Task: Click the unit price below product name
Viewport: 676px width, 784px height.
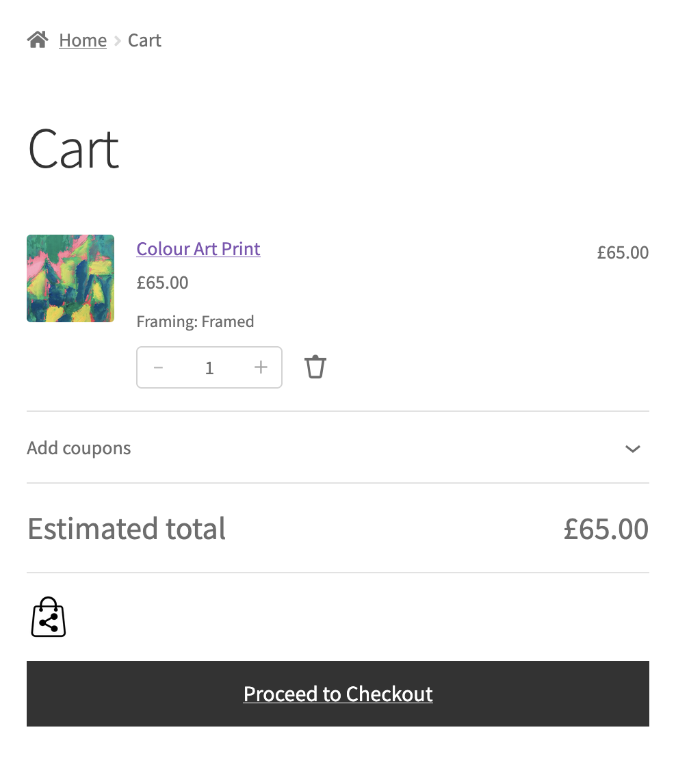Action: [x=162, y=283]
